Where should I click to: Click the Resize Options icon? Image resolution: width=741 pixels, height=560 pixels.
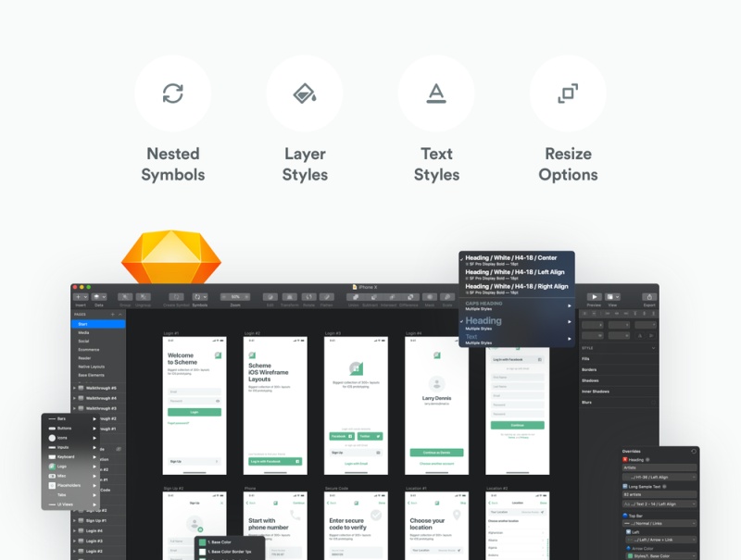(567, 93)
